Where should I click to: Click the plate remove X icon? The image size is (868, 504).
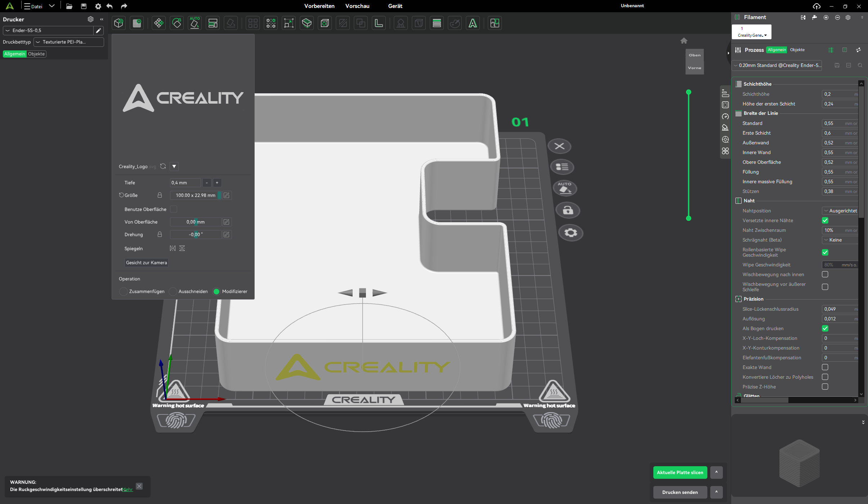559,146
